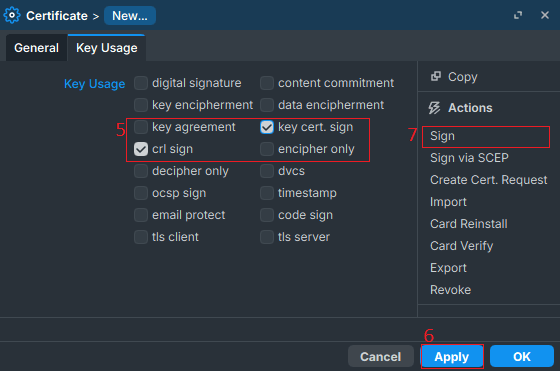560x371 pixels.
Task: Click Create Cert. Request action
Action: [x=488, y=180]
